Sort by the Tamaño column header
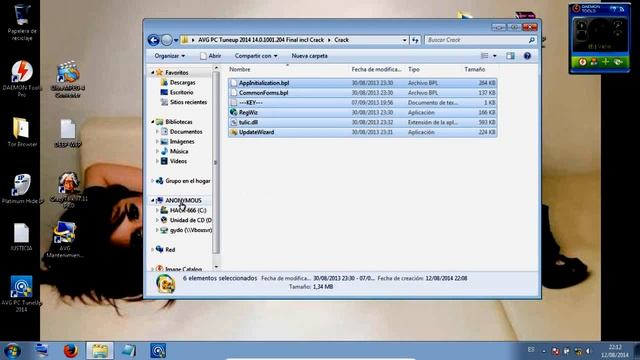The height and width of the screenshot is (360, 640). pyautogui.click(x=480, y=69)
